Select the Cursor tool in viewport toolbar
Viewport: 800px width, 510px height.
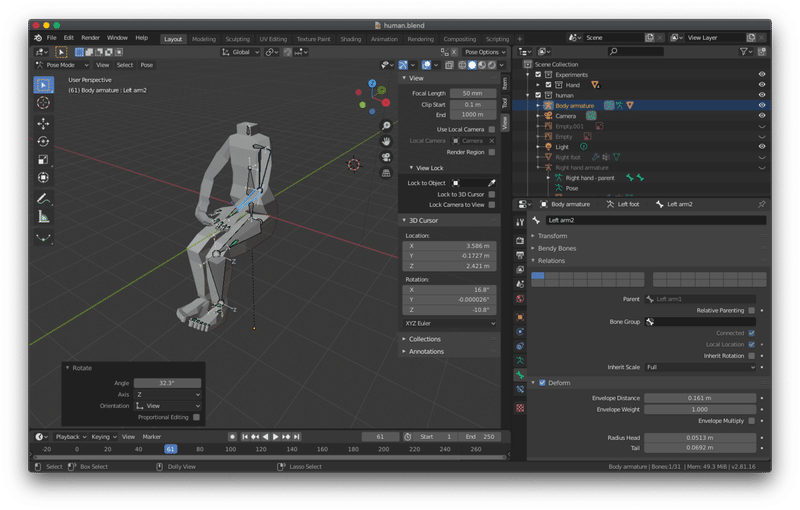[43, 103]
